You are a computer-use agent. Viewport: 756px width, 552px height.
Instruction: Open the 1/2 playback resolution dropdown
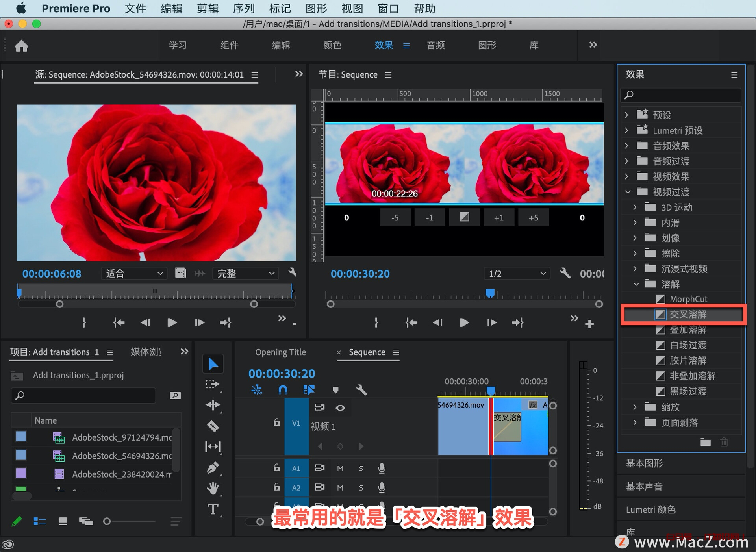point(517,274)
